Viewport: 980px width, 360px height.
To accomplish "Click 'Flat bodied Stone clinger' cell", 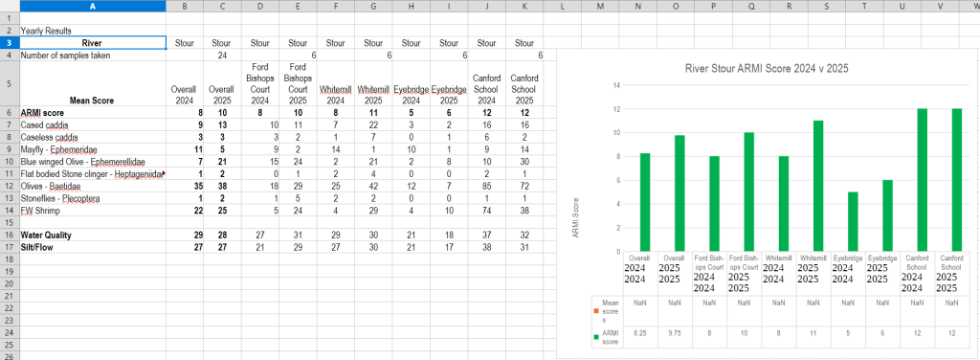I will [93, 173].
